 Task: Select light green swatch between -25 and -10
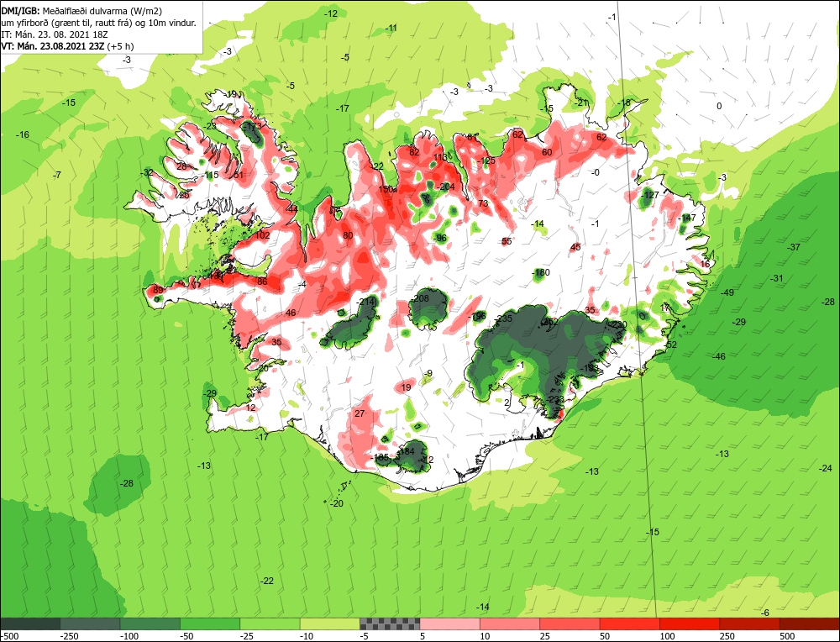pos(270,624)
